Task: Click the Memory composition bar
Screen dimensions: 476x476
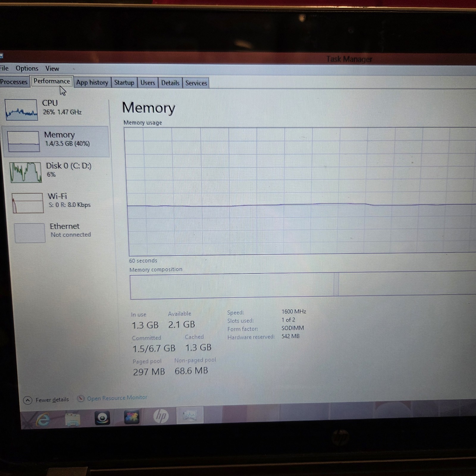Action: [x=303, y=285]
